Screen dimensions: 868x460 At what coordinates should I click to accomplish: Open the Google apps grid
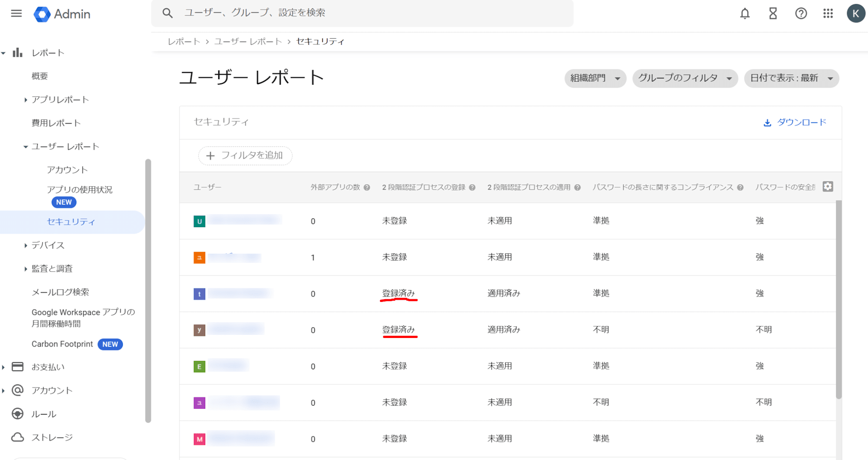[828, 13]
